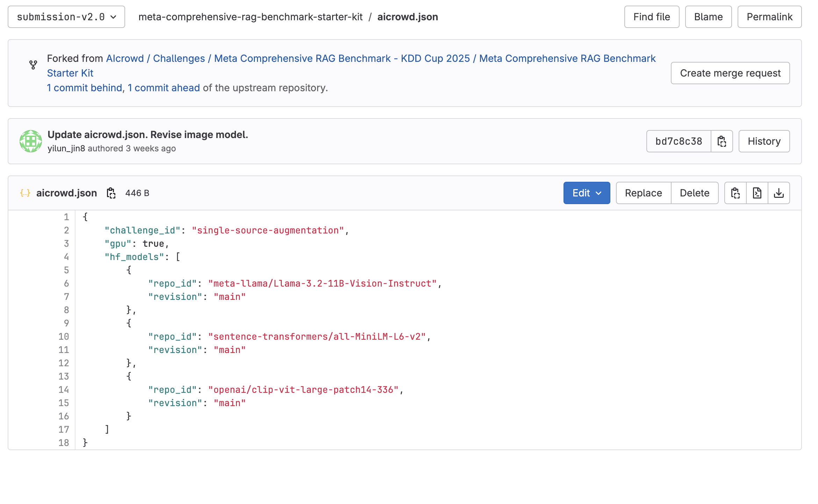Click the History button
The height and width of the screenshot is (504, 818).
(764, 141)
